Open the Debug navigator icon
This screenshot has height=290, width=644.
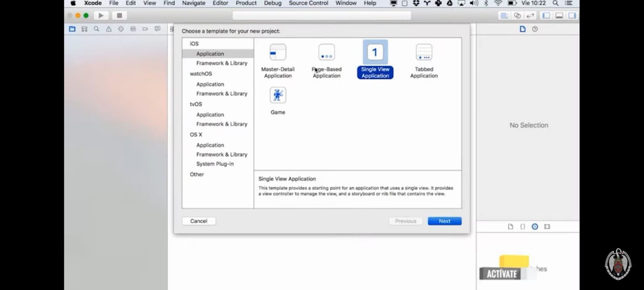click(133, 29)
